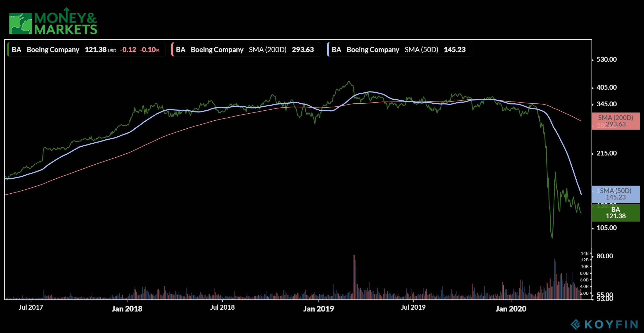Click the 8.0B volume axis label
Image resolution: width=644 pixels, height=333 pixels.
click(584, 273)
